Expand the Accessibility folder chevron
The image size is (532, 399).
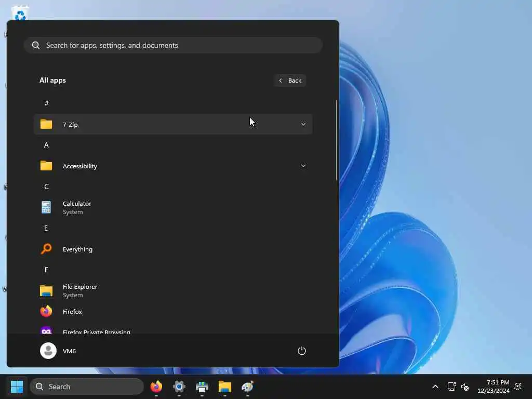coord(303,166)
